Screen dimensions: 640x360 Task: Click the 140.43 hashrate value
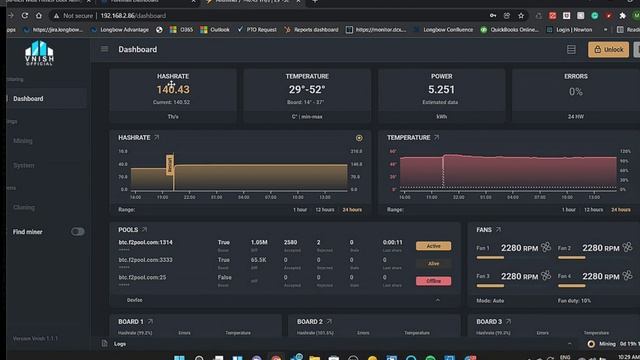pyautogui.click(x=173, y=89)
